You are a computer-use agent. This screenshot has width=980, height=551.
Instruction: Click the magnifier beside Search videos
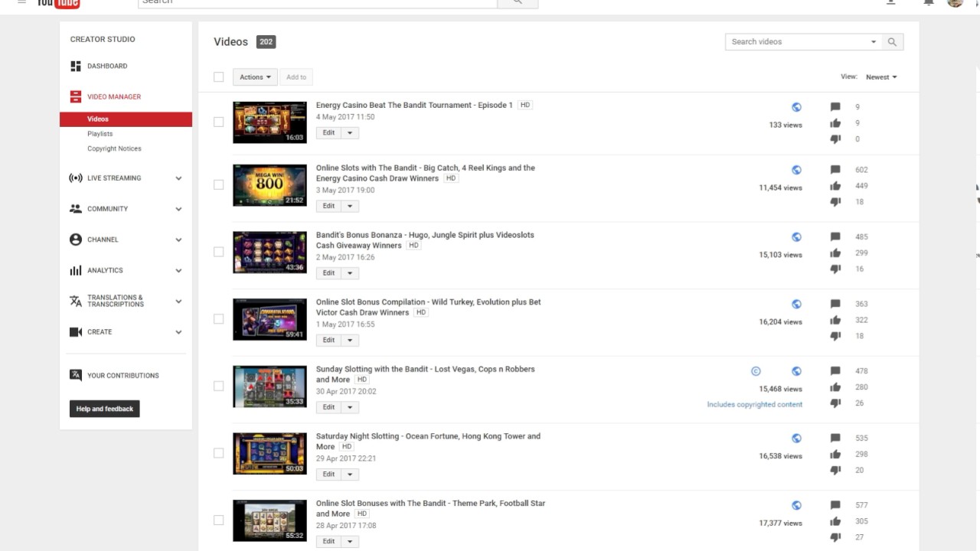click(x=892, y=42)
